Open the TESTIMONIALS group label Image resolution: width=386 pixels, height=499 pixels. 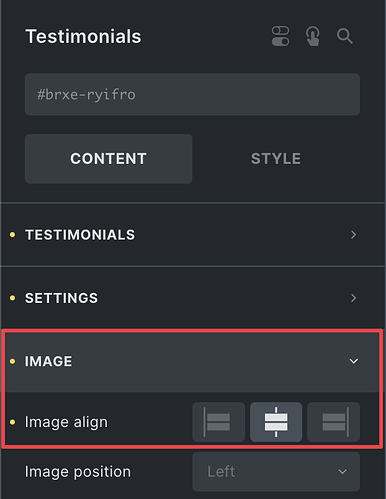(x=80, y=235)
